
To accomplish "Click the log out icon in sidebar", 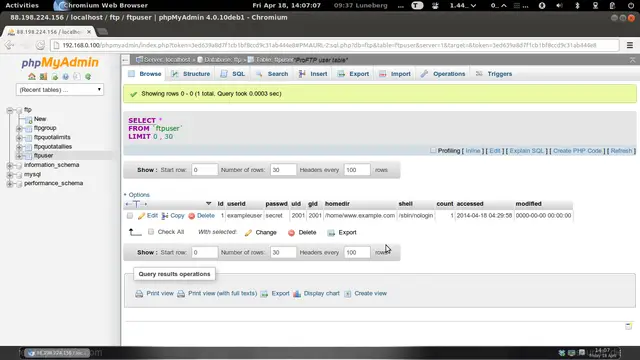I will pos(43,76).
